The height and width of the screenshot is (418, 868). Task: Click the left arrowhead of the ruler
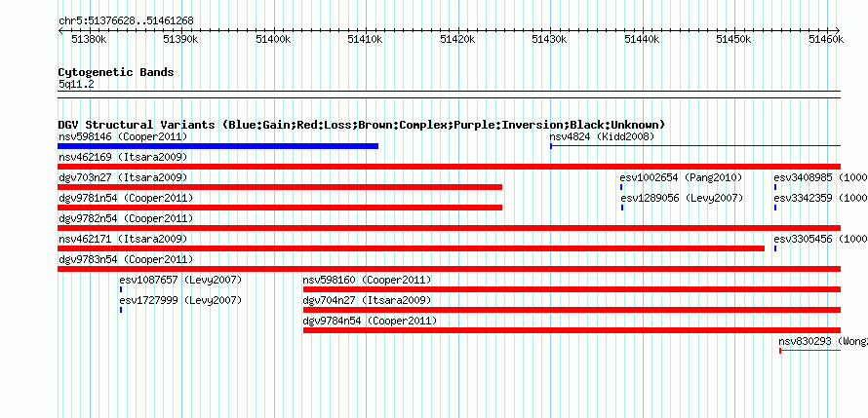click(x=60, y=30)
